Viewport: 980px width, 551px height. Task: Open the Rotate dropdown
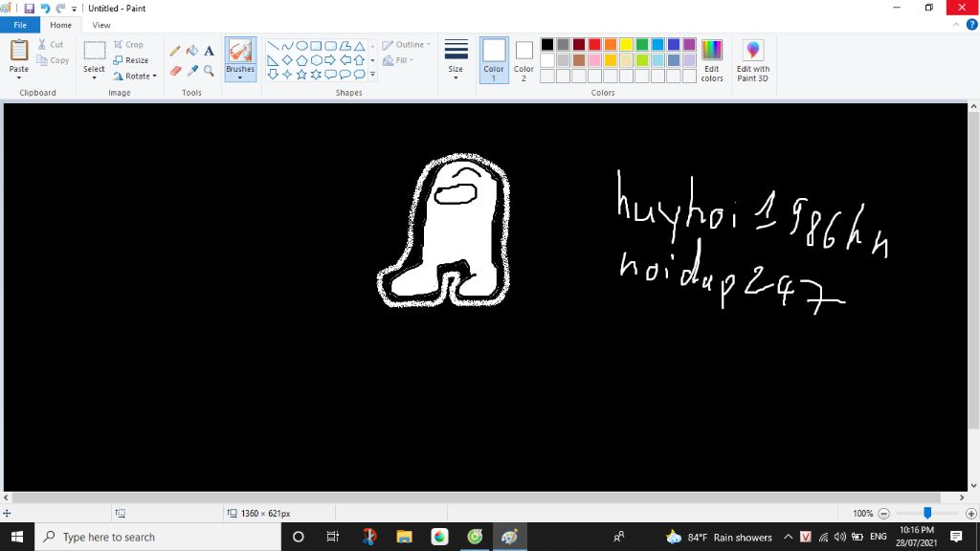135,77
